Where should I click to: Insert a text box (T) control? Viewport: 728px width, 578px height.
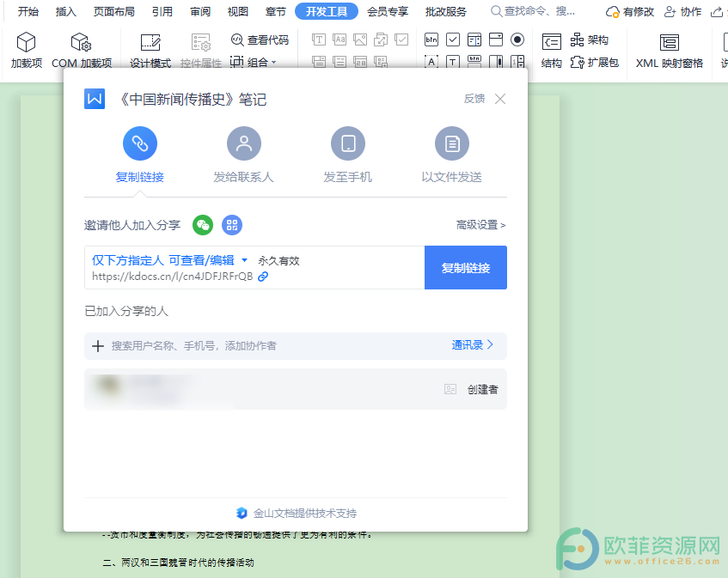[453, 62]
